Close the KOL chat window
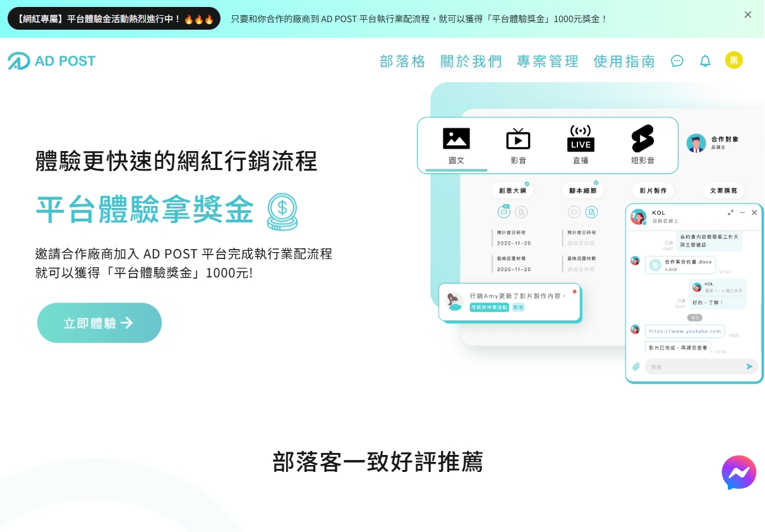This screenshot has width=765, height=532. (x=754, y=213)
